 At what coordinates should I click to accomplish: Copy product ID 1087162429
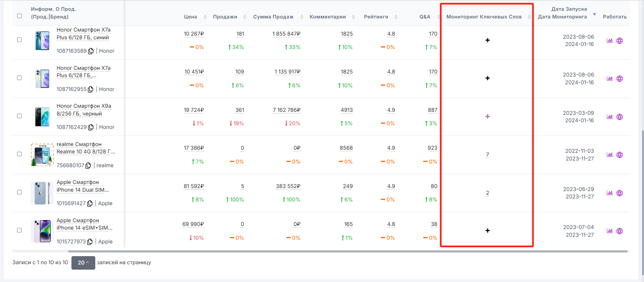(x=91, y=127)
